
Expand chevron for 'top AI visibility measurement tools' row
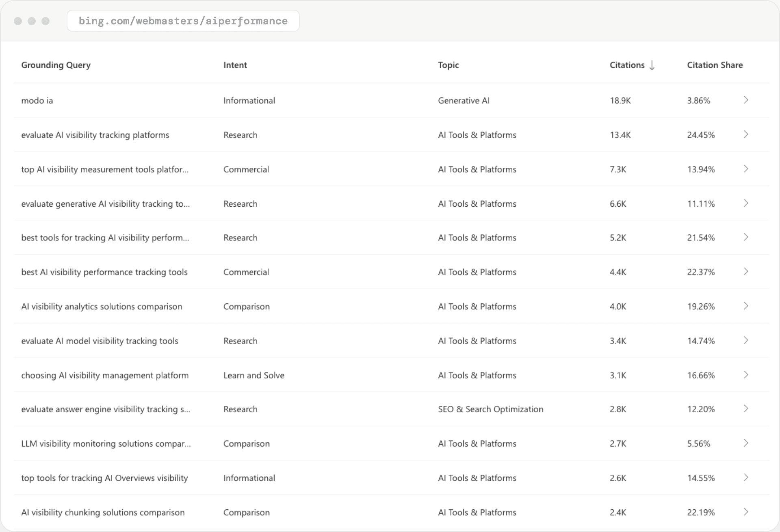[746, 169]
